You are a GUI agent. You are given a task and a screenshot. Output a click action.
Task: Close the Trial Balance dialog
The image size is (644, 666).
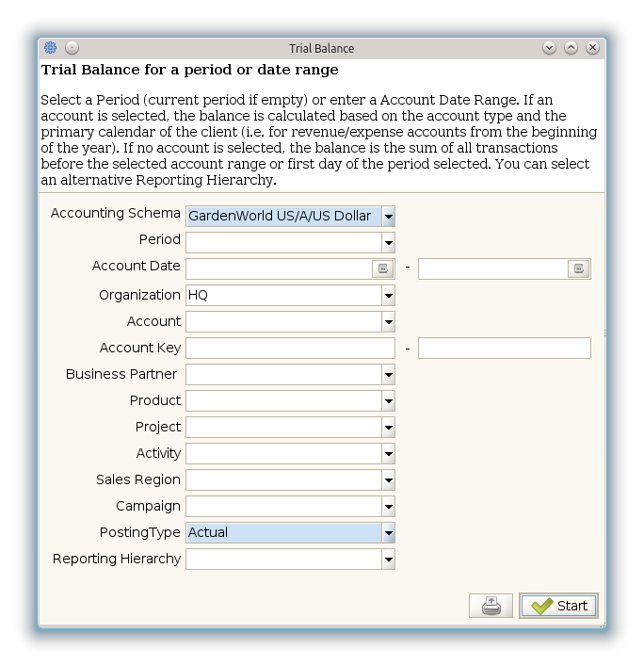pos(592,47)
